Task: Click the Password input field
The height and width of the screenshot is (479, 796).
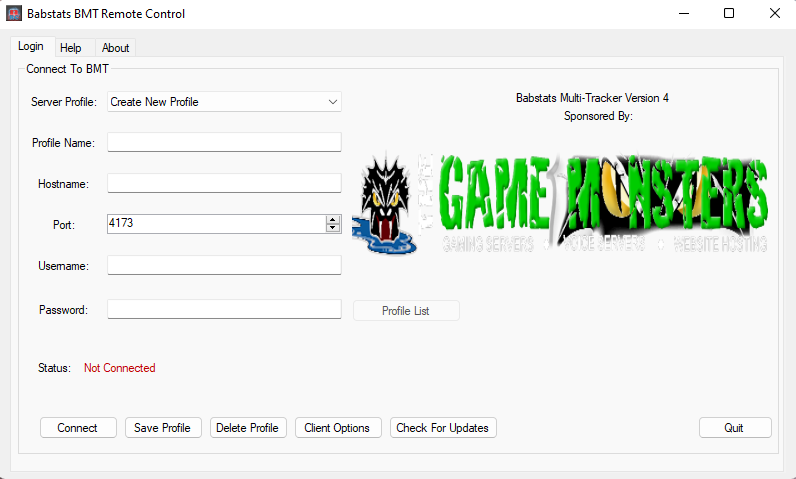Action: [224, 309]
